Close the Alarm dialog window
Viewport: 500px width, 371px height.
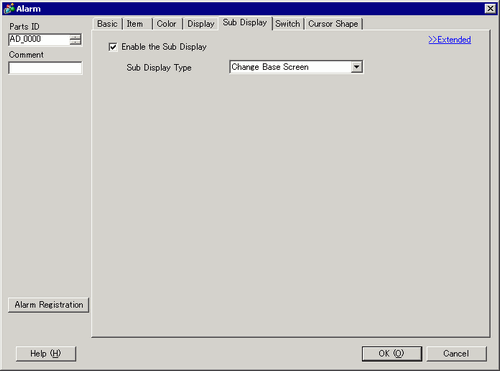pos(490,8)
